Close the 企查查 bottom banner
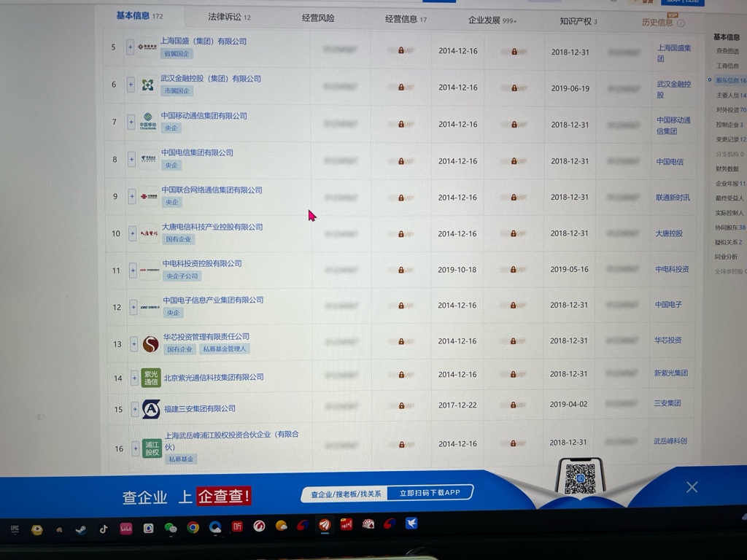747x560 pixels. point(692,487)
